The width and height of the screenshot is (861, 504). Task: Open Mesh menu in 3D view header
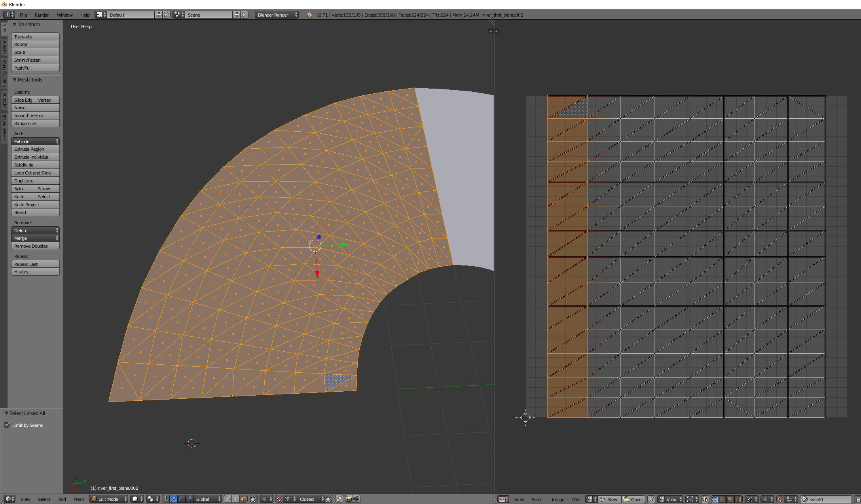(x=79, y=499)
